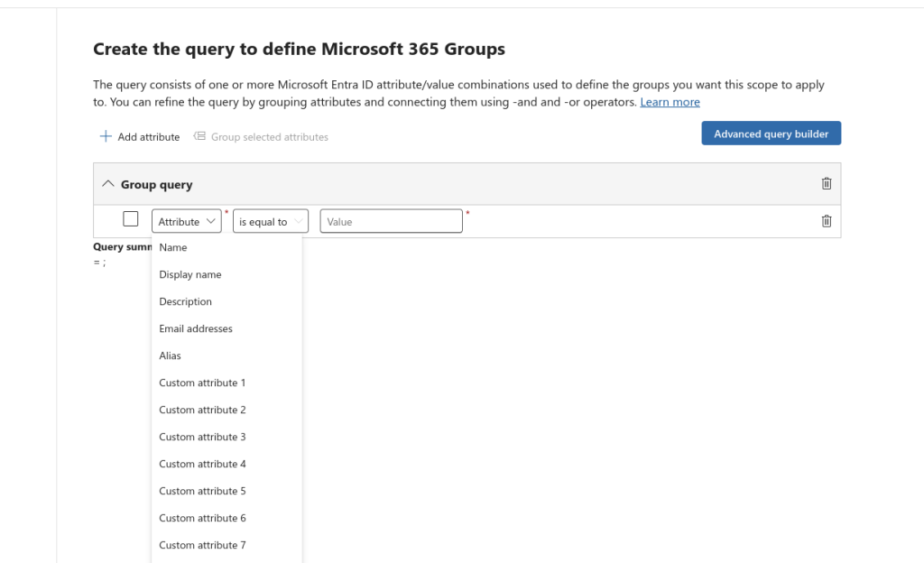
Task: Choose Display name from the attribute list
Action: pos(226,274)
